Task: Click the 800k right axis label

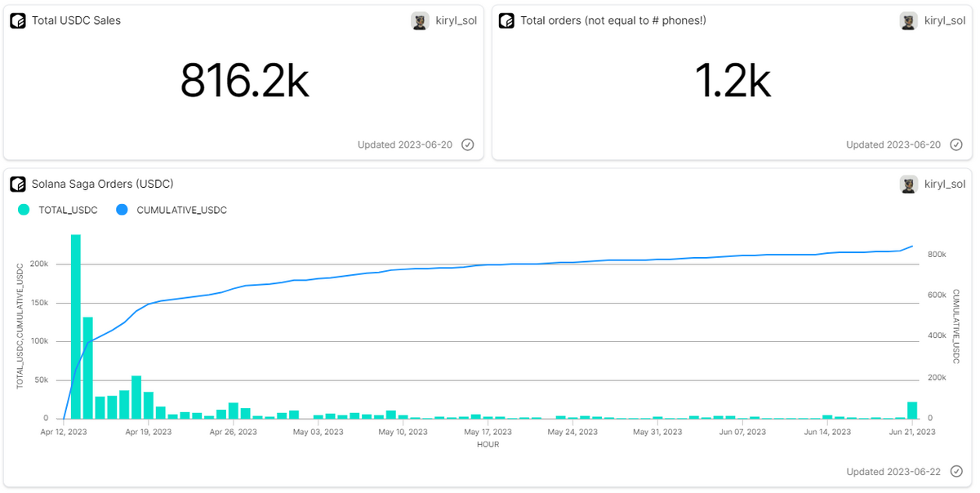Action: tap(937, 255)
